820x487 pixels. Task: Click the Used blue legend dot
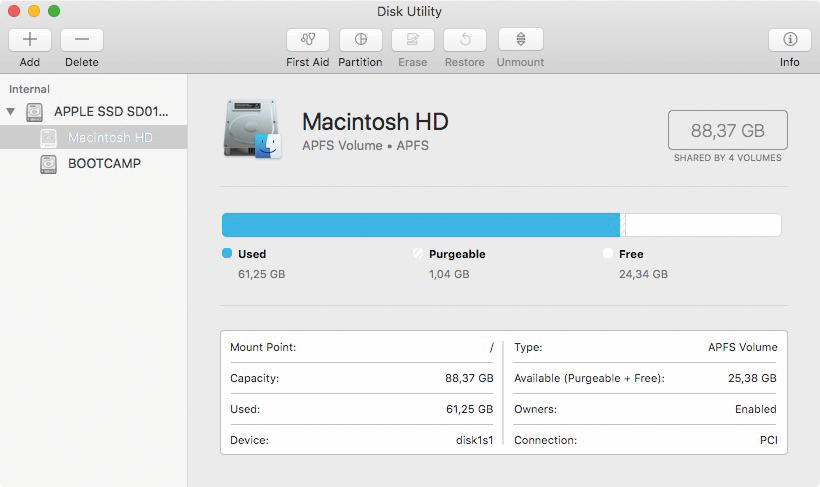click(x=227, y=253)
